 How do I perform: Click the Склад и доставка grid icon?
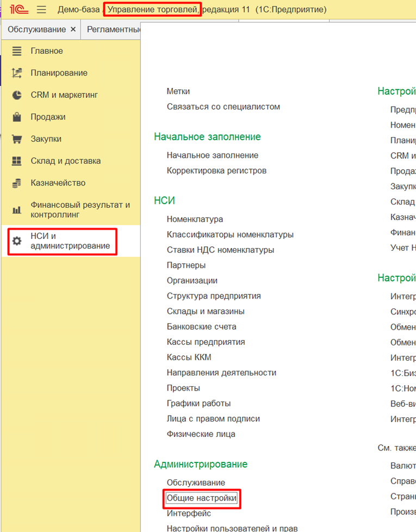[x=17, y=161]
